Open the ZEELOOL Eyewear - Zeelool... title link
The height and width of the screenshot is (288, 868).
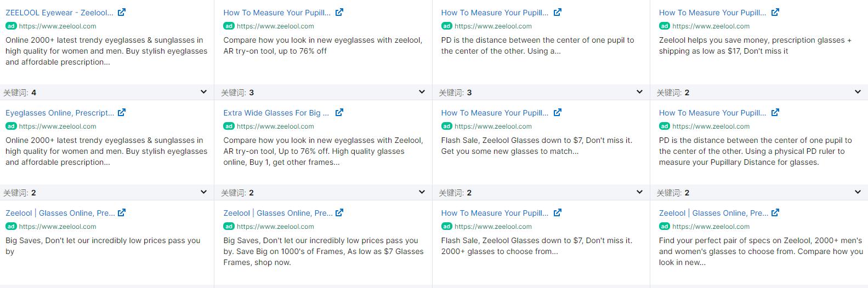pos(59,13)
